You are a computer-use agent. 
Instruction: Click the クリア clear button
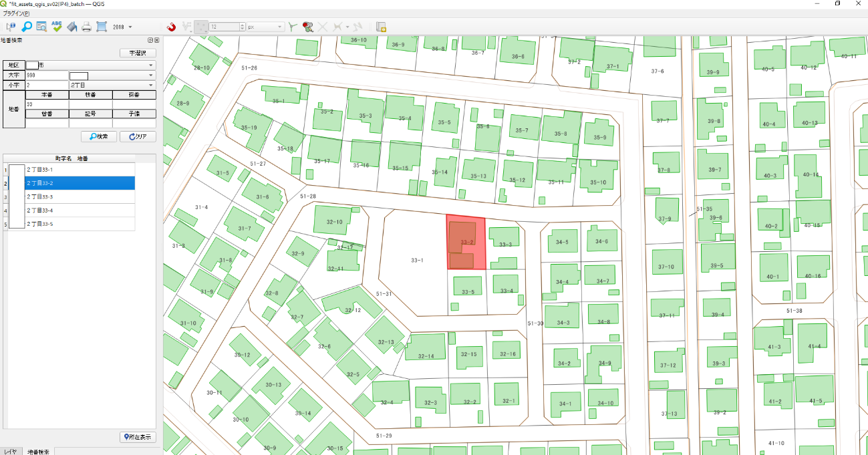pos(138,136)
